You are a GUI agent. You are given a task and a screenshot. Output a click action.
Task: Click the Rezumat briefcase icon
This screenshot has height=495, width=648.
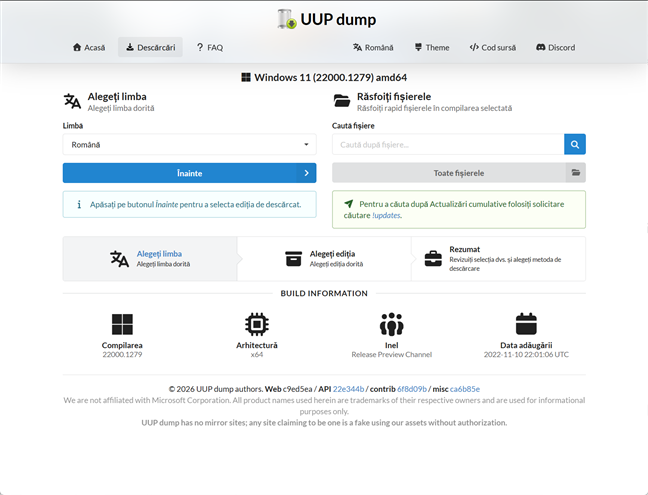[433, 259]
